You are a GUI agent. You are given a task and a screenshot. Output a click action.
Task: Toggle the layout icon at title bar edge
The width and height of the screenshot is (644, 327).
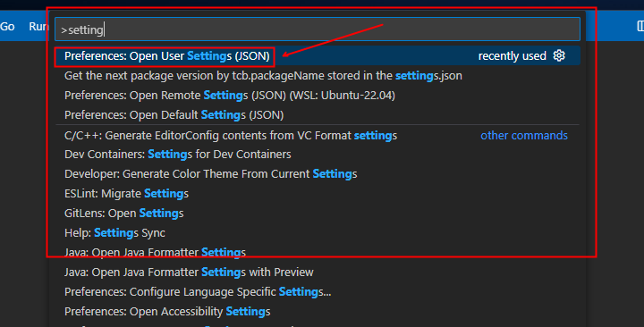640,26
